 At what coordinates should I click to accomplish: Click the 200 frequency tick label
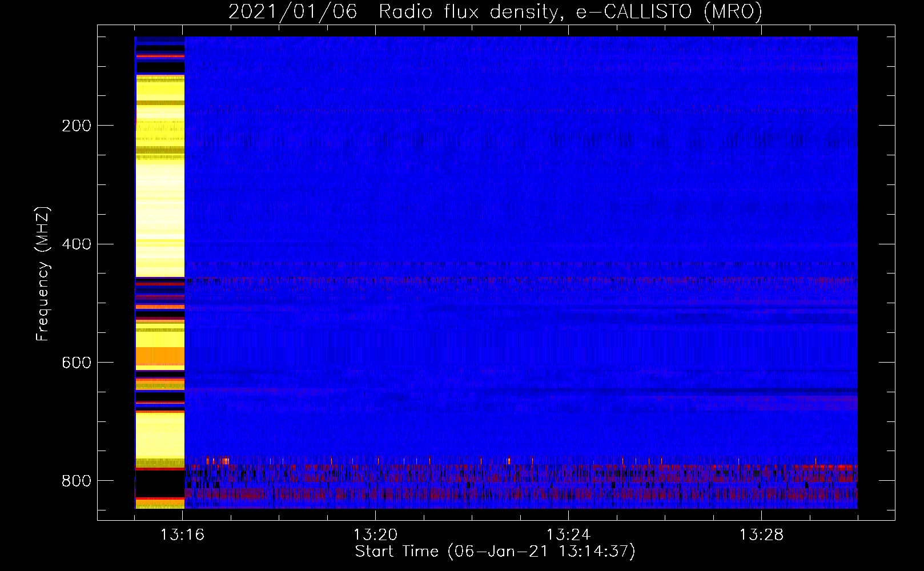coord(77,126)
